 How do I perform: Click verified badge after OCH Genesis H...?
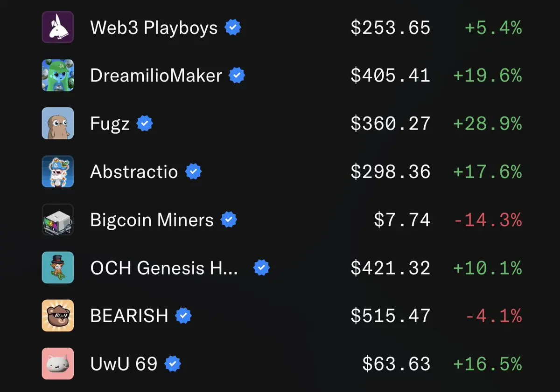(x=261, y=268)
